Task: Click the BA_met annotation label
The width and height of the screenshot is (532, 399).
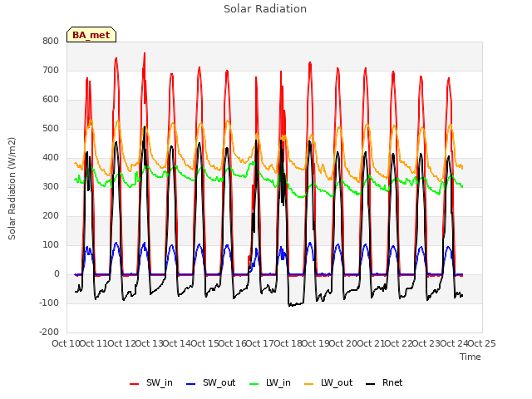Action: pos(91,35)
